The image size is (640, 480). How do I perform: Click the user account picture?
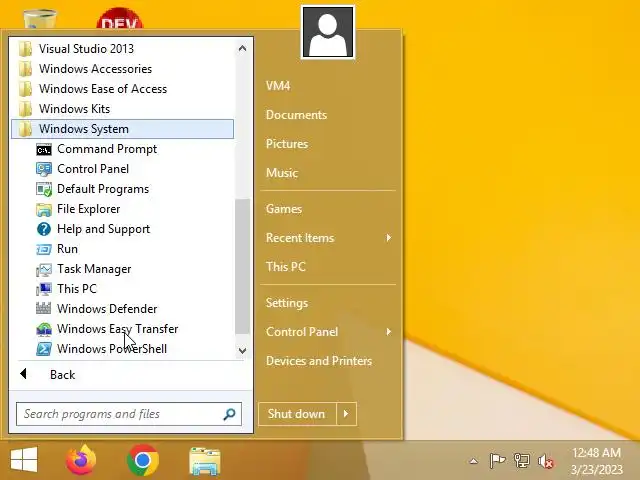328,33
